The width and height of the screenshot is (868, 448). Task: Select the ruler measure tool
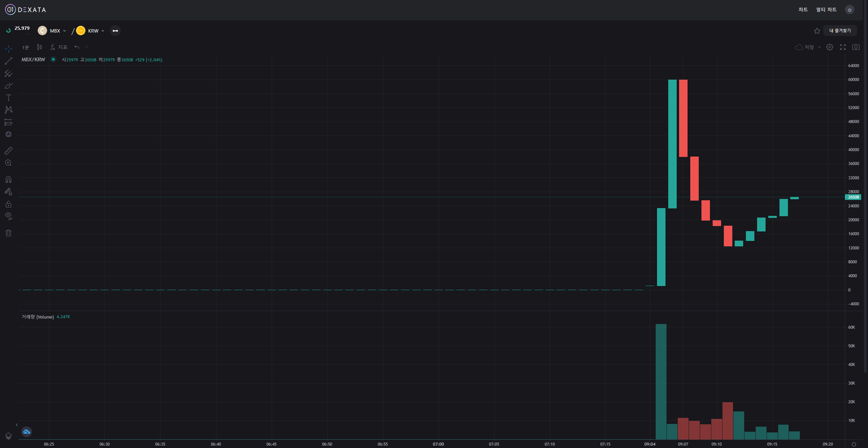pyautogui.click(x=8, y=150)
